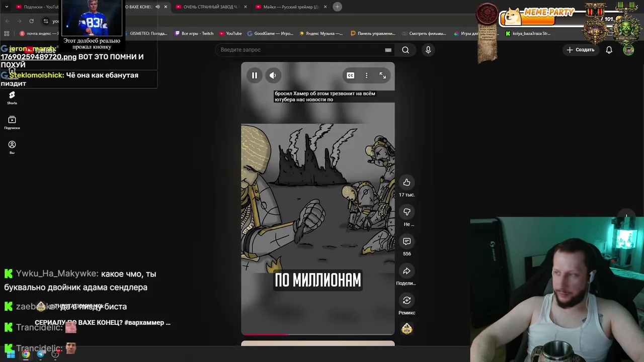Image resolution: width=644 pixels, height=362 pixels.
Task: Open the comments showing 556
Action: [x=407, y=241]
